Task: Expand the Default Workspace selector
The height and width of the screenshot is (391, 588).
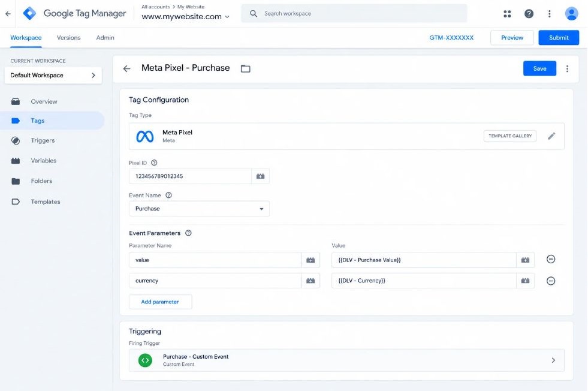Action: [53, 76]
